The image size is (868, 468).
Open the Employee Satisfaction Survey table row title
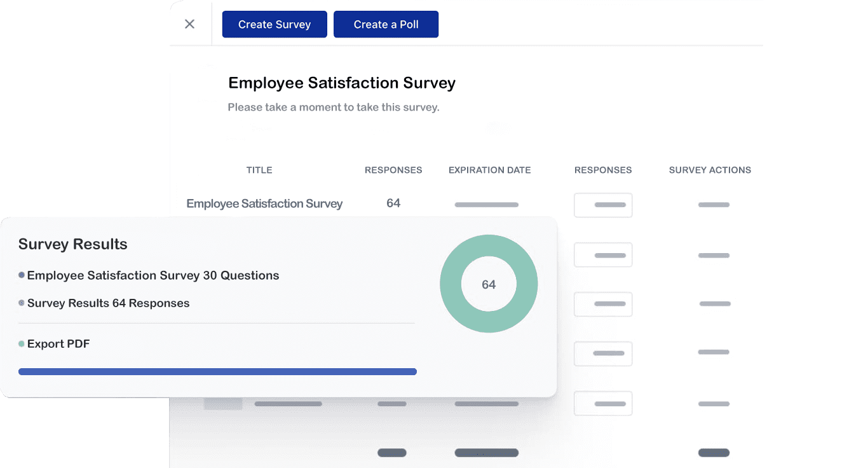point(264,203)
